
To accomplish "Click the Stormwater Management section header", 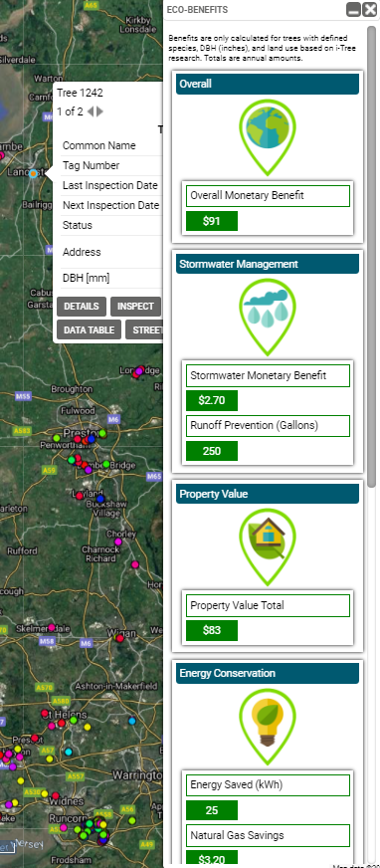I will (x=268, y=264).
